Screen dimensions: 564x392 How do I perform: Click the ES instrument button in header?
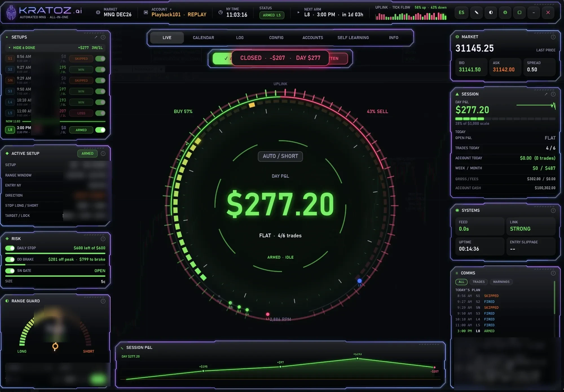click(461, 12)
